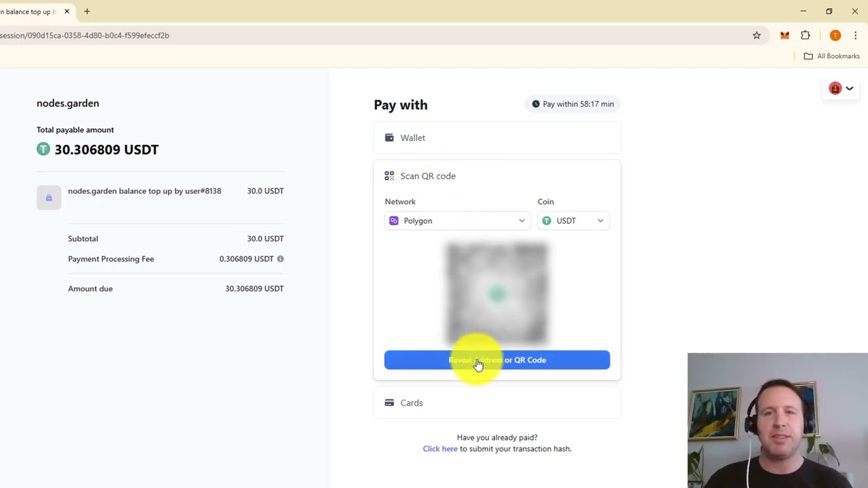The height and width of the screenshot is (488, 868).
Task: Click the Amount due value 30.306809 USDT
Action: 254,289
